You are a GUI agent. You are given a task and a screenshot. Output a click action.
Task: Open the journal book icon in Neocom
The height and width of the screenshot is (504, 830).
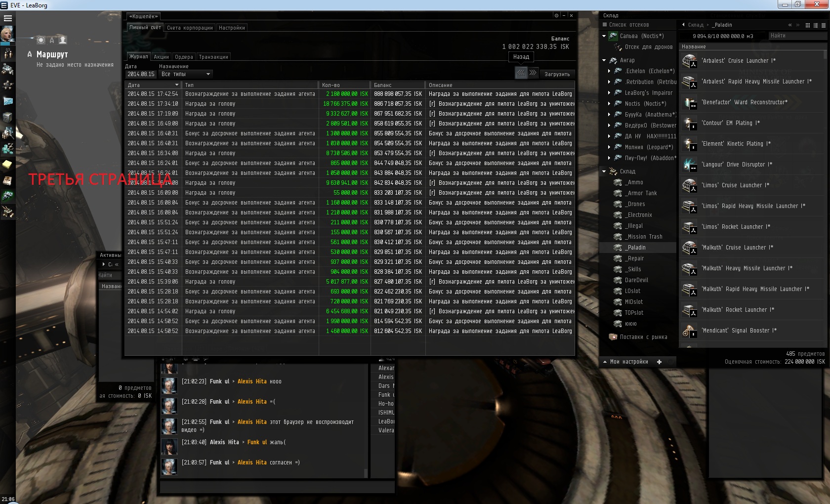[x=7, y=180]
